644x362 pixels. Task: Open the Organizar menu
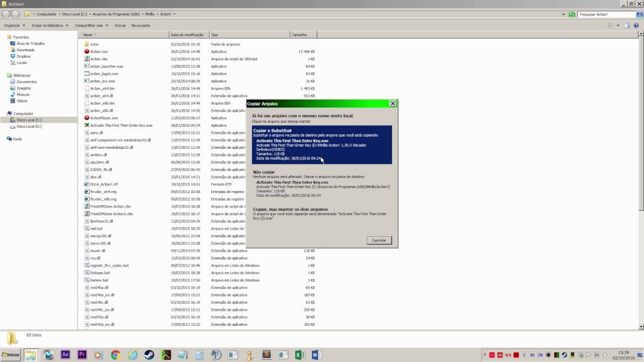[14, 25]
